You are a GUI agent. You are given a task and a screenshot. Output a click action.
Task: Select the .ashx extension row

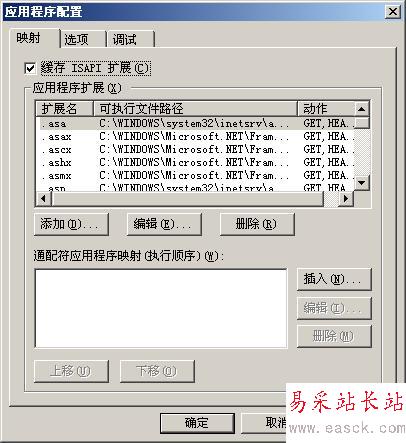[195, 163]
